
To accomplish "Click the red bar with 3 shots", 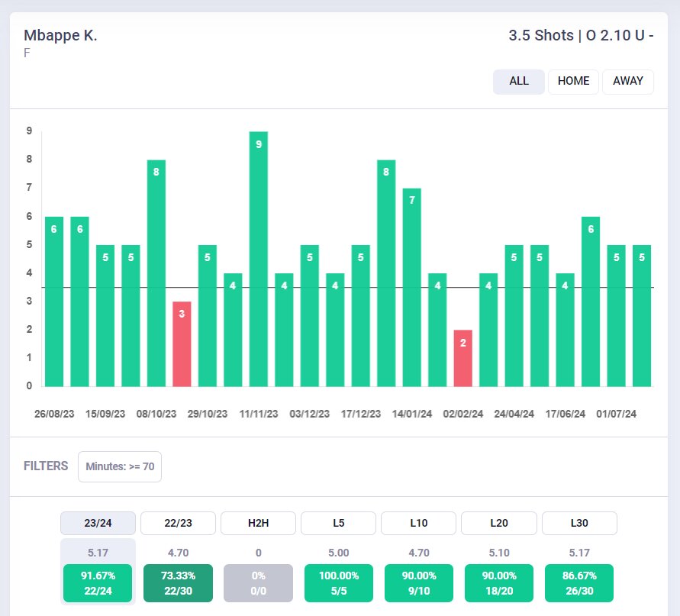I will [182, 343].
